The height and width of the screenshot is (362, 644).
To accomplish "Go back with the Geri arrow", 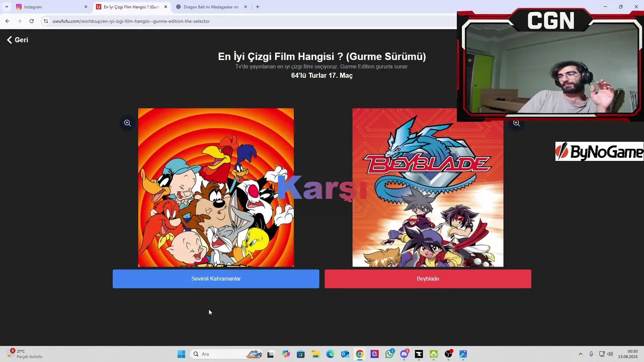I will click(x=17, y=40).
